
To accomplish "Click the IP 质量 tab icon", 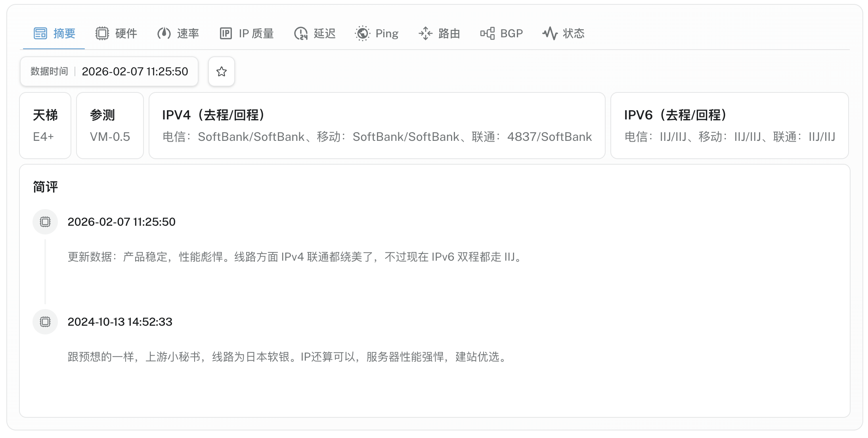I will pos(226,33).
